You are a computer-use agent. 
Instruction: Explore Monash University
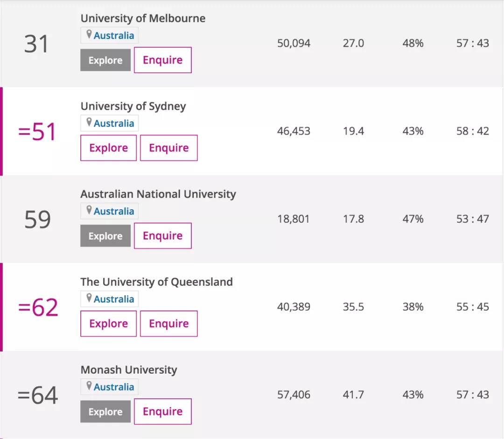click(x=105, y=411)
